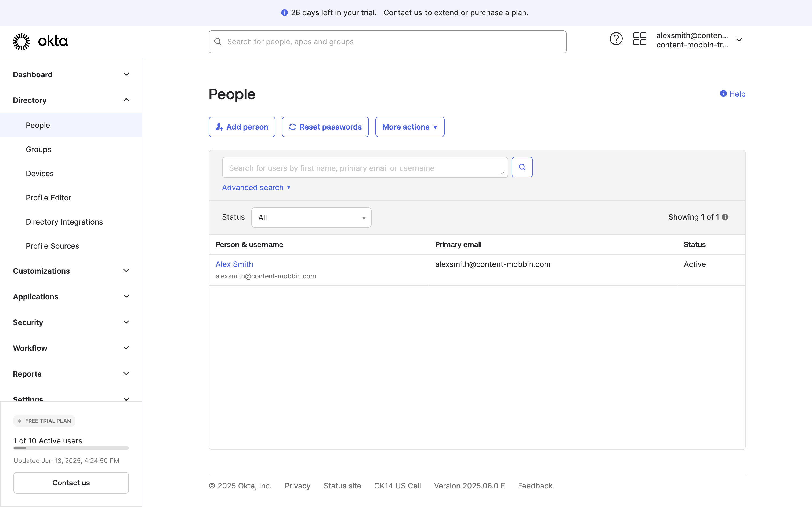
Task: Open the Status filter dropdown
Action: tap(311, 218)
